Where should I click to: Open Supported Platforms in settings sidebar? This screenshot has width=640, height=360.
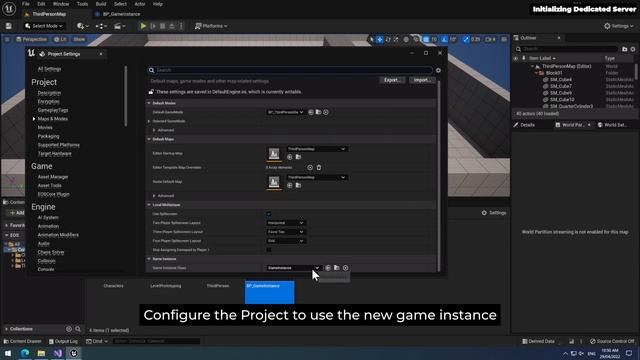coord(59,145)
